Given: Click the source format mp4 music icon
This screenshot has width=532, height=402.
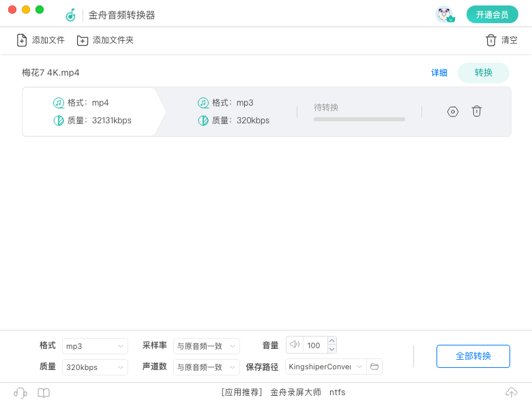Looking at the screenshot, I should pos(59,103).
